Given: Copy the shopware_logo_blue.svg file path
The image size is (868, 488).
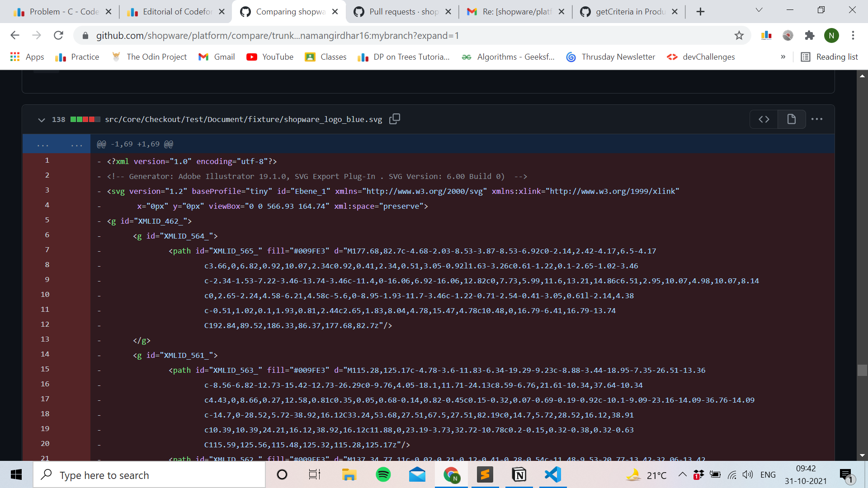Looking at the screenshot, I should [394, 119].
